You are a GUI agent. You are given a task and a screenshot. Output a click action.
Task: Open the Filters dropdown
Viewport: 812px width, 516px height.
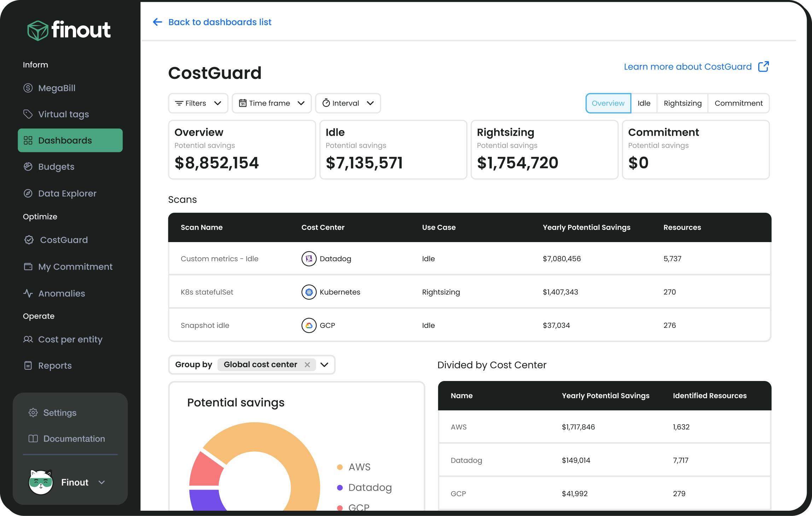(198, 103)
